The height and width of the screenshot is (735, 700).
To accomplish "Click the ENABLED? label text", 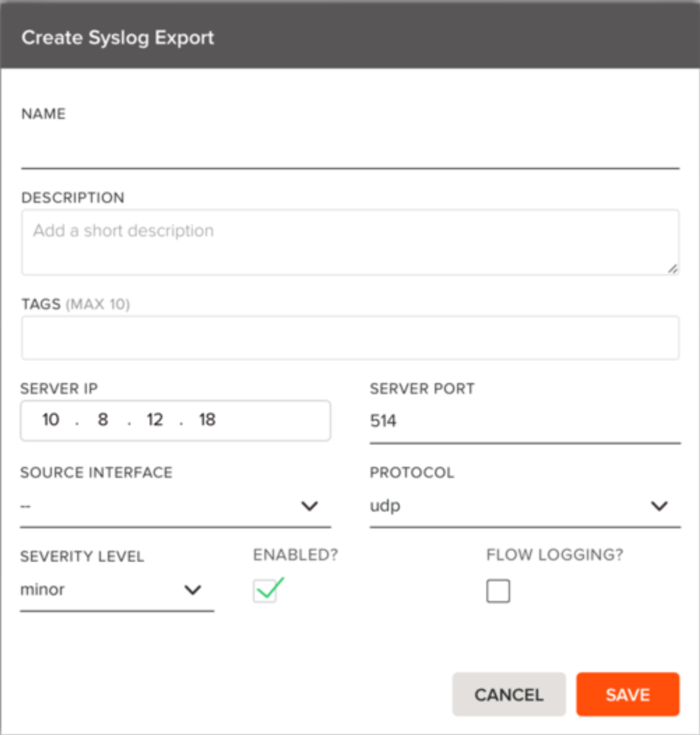I will [296, 555].
